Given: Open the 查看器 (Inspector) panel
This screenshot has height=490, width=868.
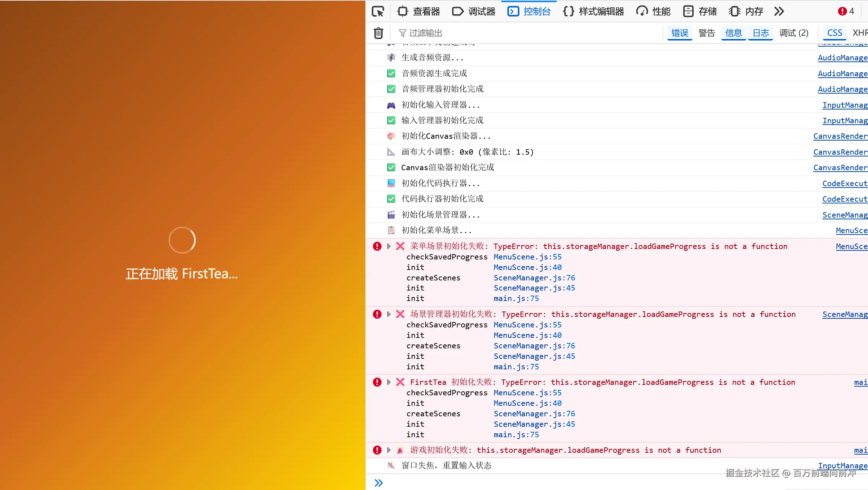Looking at the screenshot, I should point(418,11).
